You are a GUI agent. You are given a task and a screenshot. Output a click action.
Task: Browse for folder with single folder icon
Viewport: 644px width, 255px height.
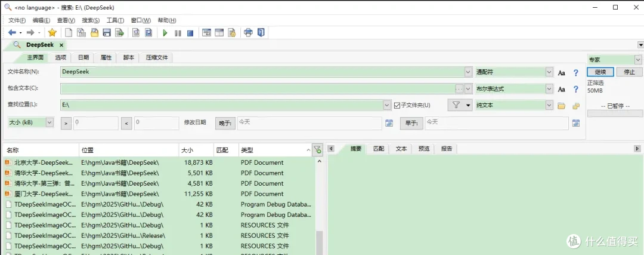pos(562,106)
